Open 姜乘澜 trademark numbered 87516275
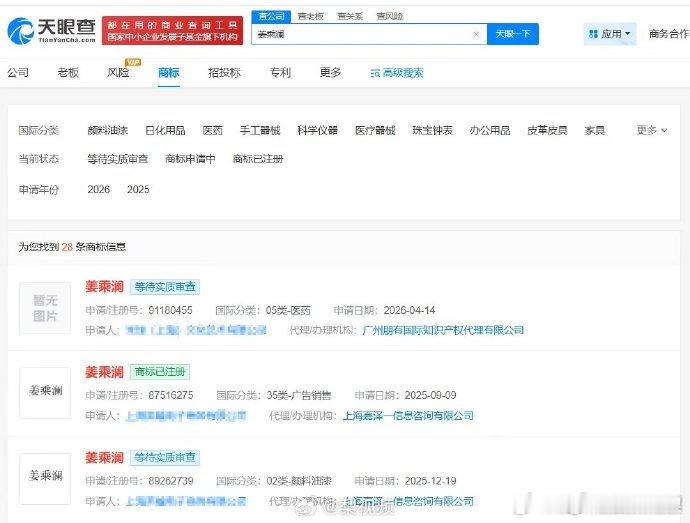 pyautogui.click(x=105, y=372)
